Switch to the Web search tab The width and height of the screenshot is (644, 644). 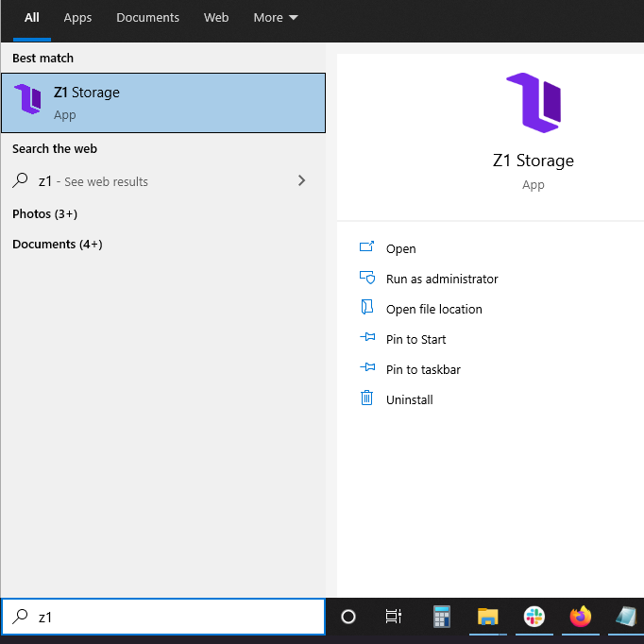tap(216, 18)
